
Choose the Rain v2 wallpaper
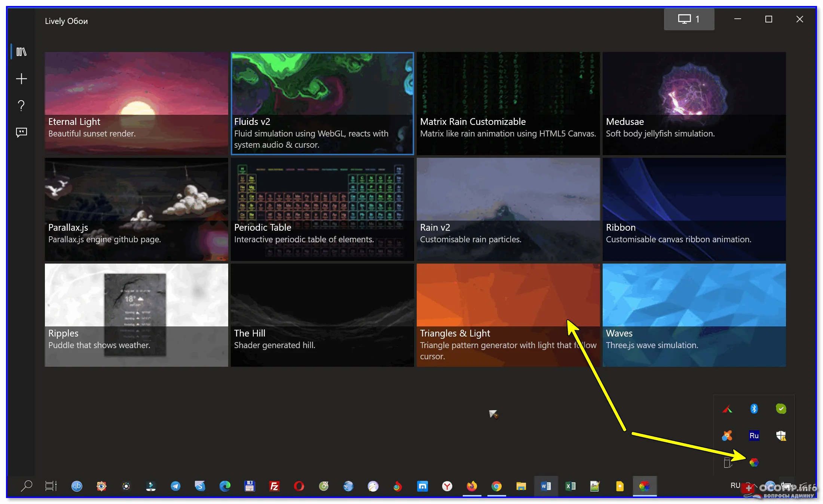tap(508, 209)
